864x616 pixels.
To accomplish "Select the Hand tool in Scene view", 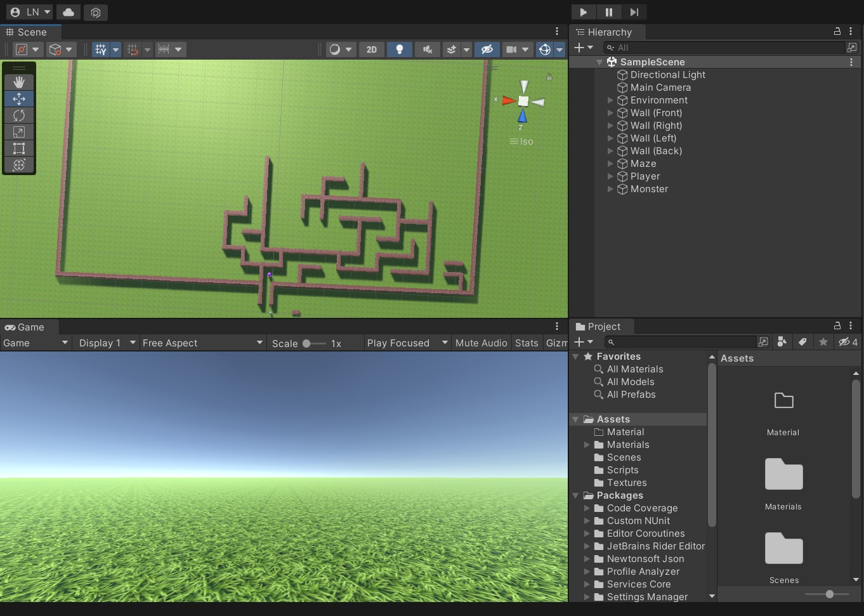I will point(19,82).
